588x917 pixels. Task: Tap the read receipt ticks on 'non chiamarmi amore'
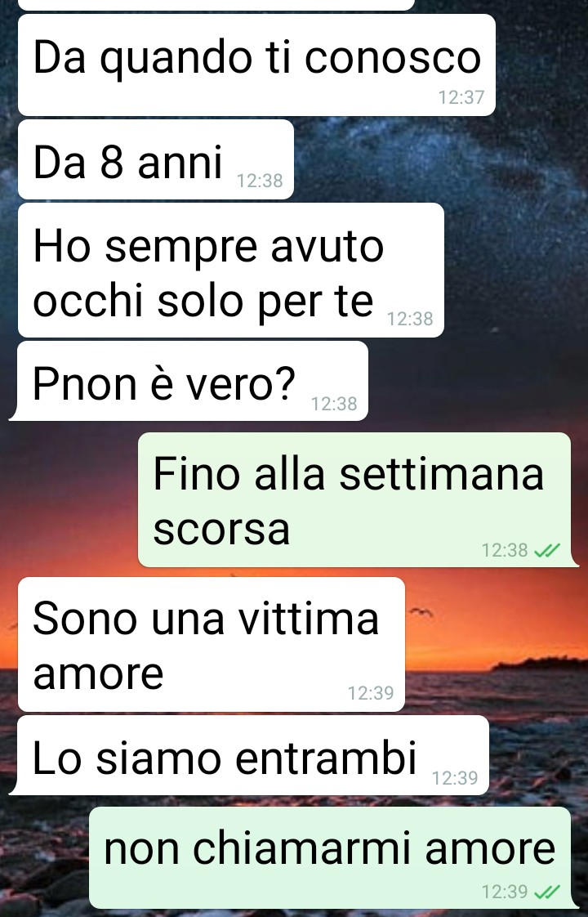548,892
